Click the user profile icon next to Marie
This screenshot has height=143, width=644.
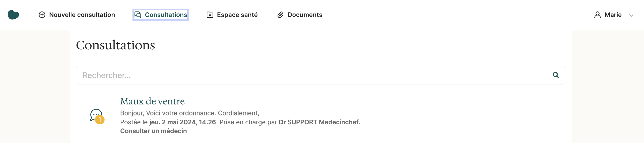598,15
